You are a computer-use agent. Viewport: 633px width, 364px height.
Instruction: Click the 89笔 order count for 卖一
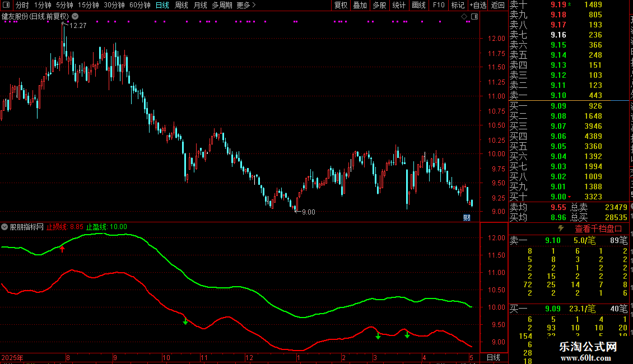pyautogui.click(x=619, y=240)
